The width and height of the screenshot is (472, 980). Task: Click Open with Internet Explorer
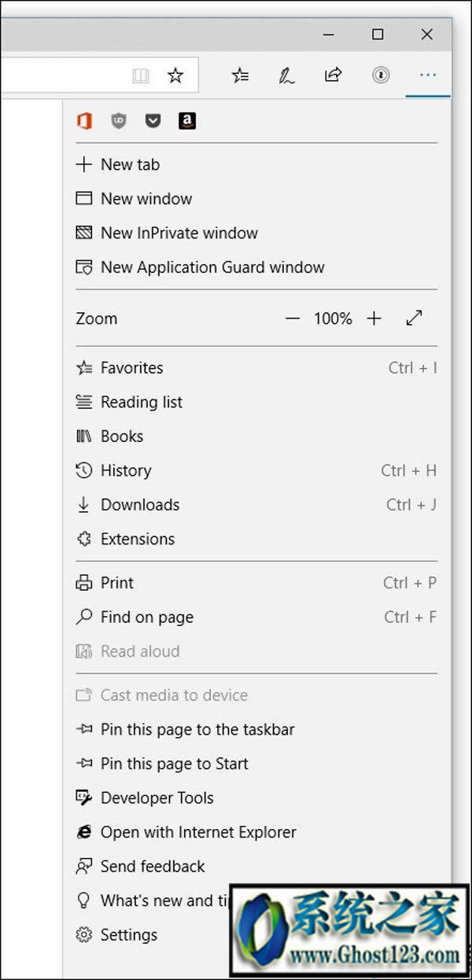198,832
